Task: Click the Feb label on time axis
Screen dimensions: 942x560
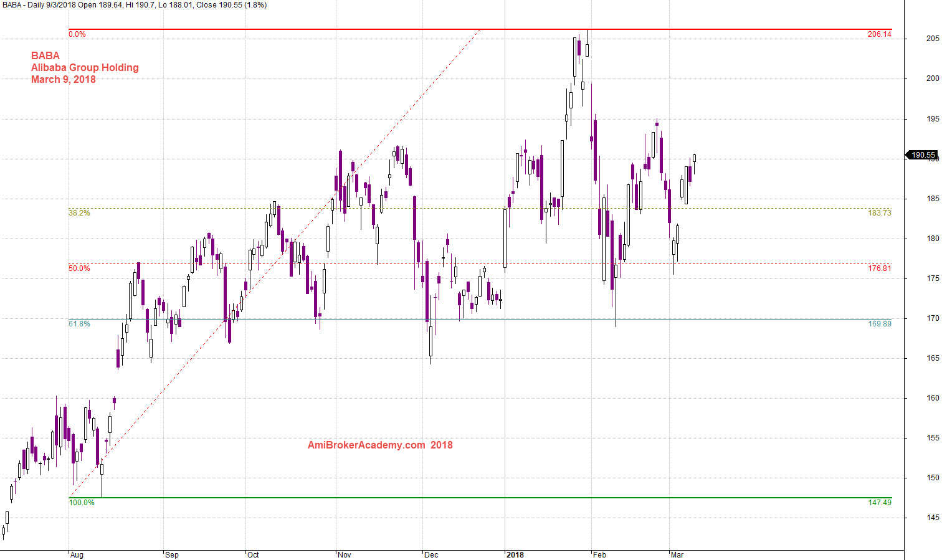Action: tap(599, 555)
